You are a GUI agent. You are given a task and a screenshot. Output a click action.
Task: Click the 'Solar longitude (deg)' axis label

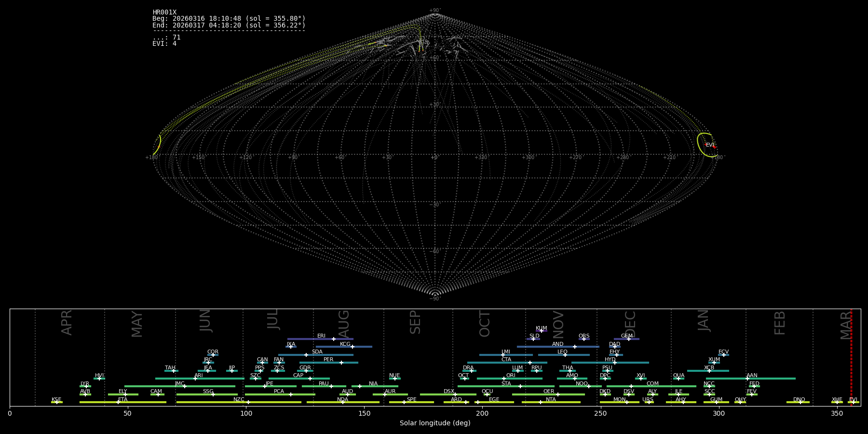435,423
